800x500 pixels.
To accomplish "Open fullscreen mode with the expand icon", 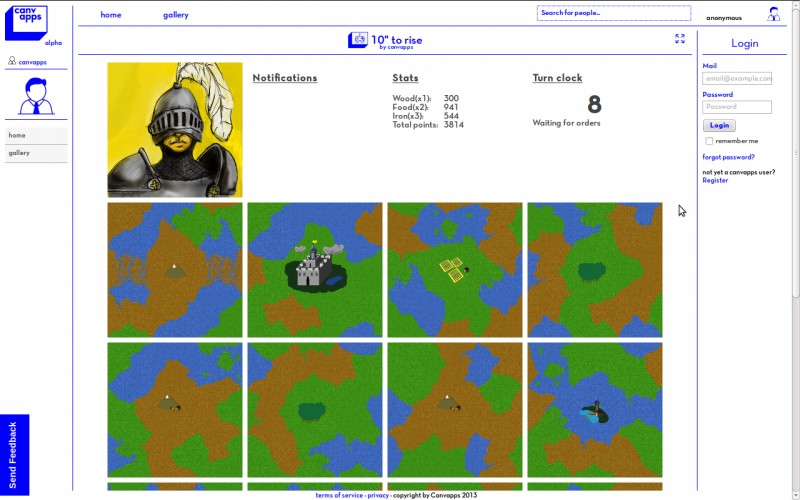I will [680, 39].
